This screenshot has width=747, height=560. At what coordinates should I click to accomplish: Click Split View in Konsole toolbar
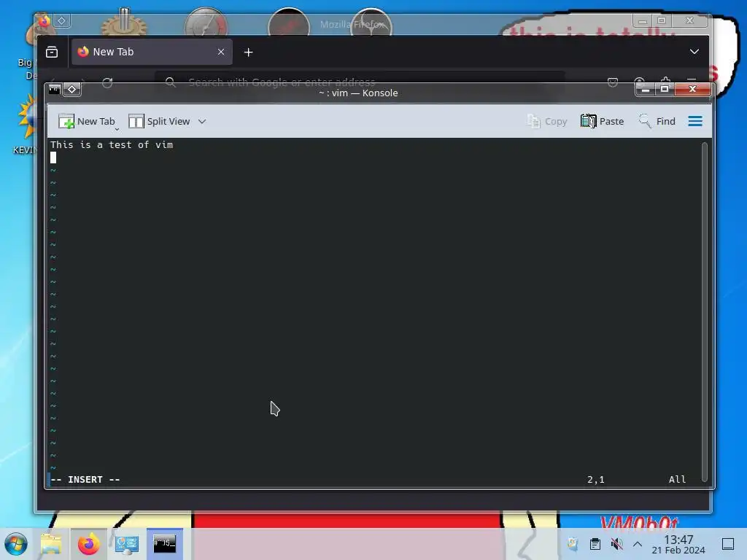[159, 122]
